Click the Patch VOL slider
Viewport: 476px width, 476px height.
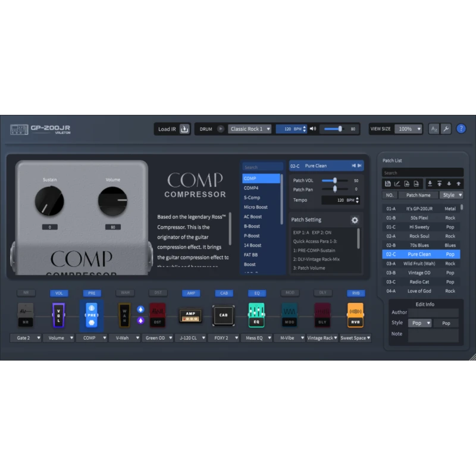tap(335, 180)
